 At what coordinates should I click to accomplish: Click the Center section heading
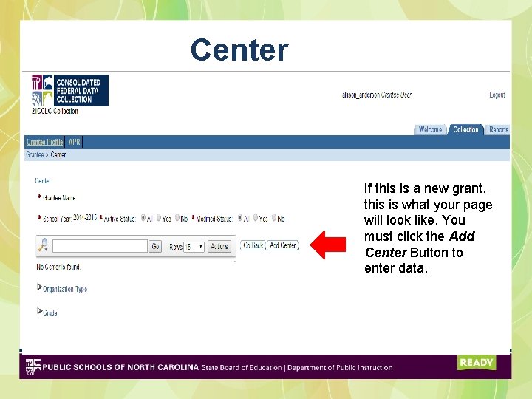[43, 180]
